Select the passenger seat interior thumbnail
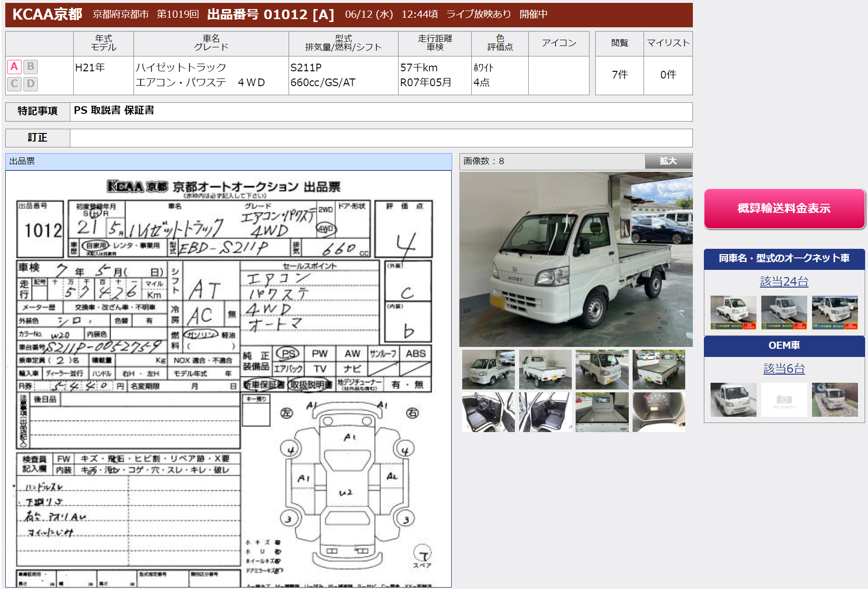868x589 pixels. coord(545,412)
